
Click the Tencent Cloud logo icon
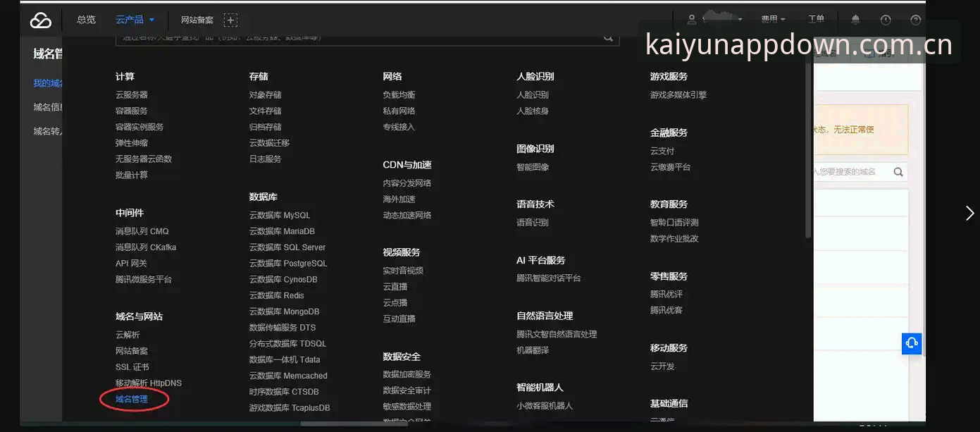pyautogui.click(x=41, y=20)
